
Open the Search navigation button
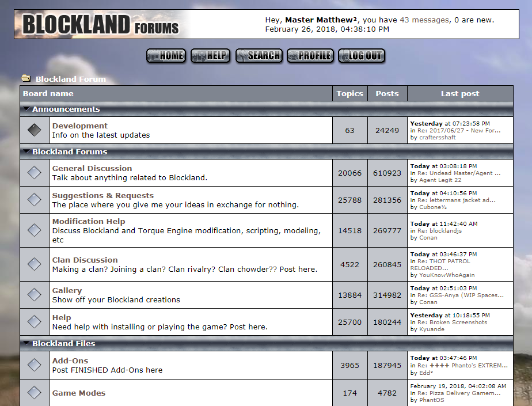click(259, 56)
